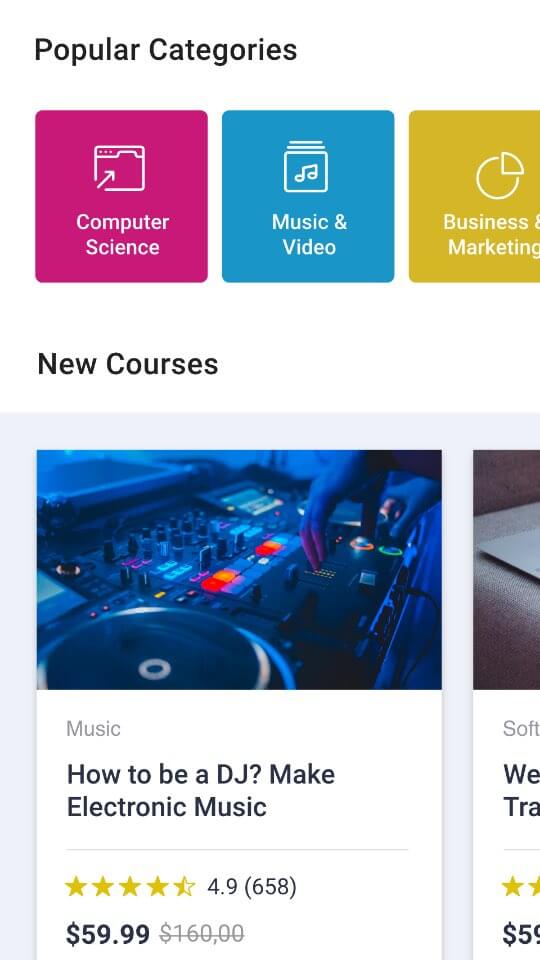Open 'How to be a DJ?' course title
The height and width of the screenshot is (960, 540).
[x=201, y=790]
